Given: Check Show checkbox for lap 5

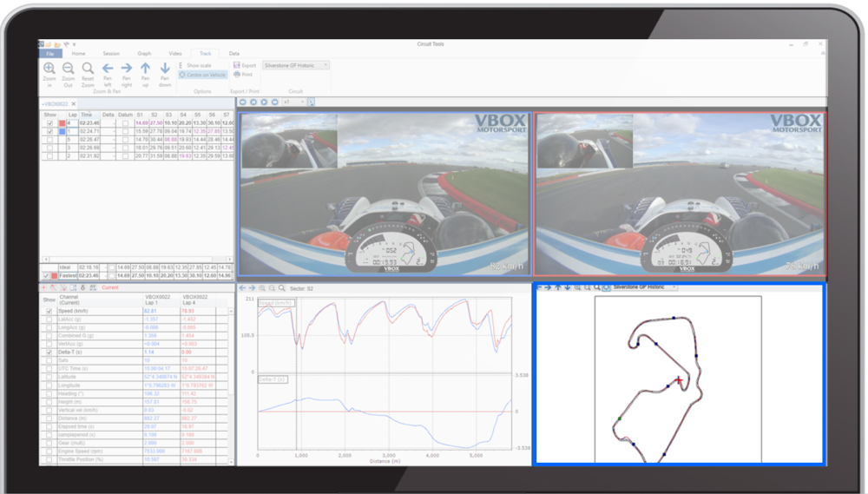Looking at the screenshot, I should pyautogui.click(x=49, y=140).
